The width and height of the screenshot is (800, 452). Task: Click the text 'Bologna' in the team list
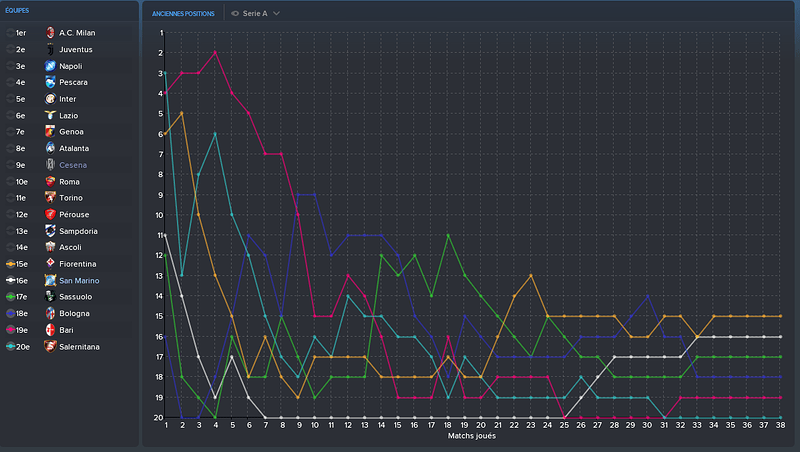[x=74, y=313]
